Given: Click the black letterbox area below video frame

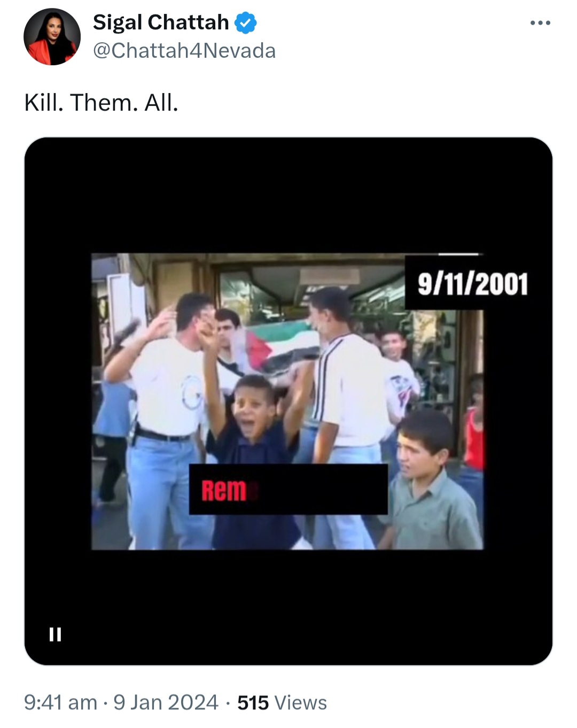Looking at the screenshot, I should coord(288,607).
